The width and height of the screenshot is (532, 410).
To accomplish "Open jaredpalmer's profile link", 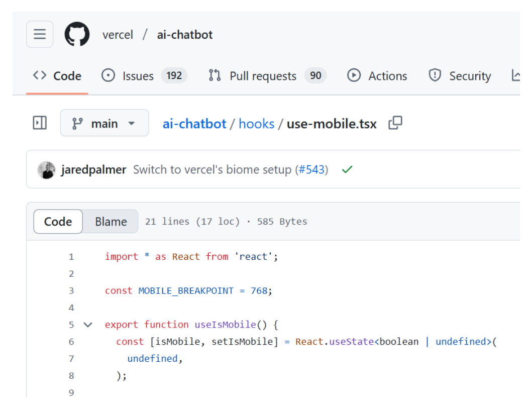I will 93,169.
